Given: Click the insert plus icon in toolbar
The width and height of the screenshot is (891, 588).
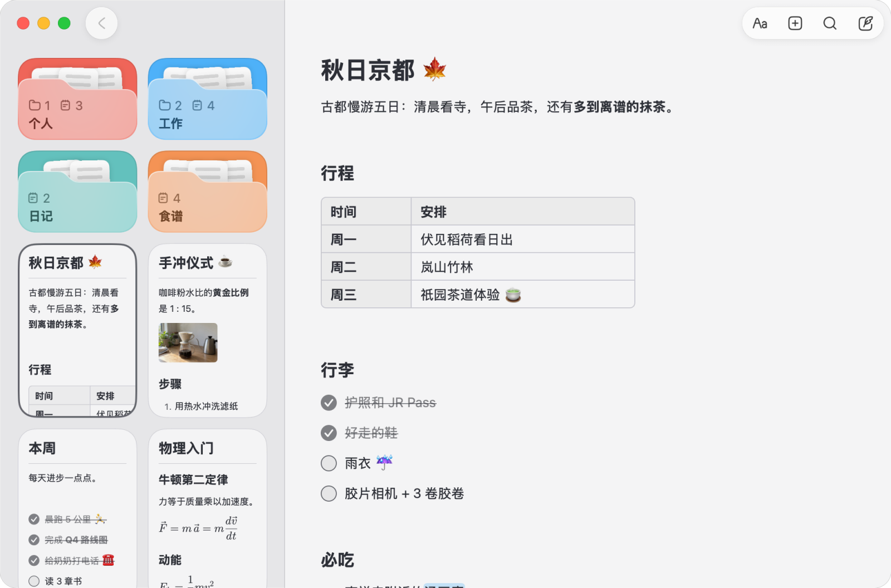Looking at the screenshot, I should pyautogui.click(x=795, y=23).
